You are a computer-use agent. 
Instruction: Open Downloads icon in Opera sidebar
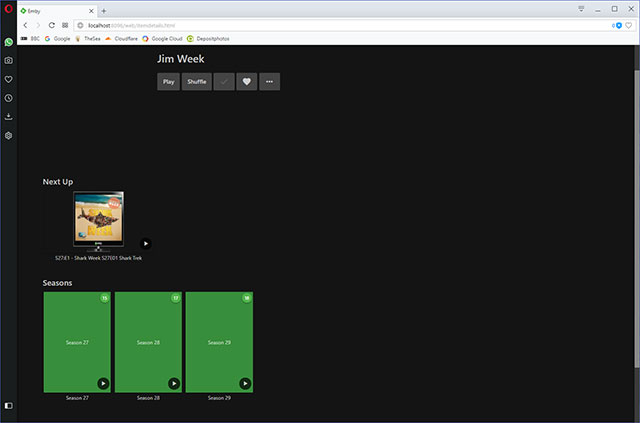pyautogui.click(x=9, y=117)
